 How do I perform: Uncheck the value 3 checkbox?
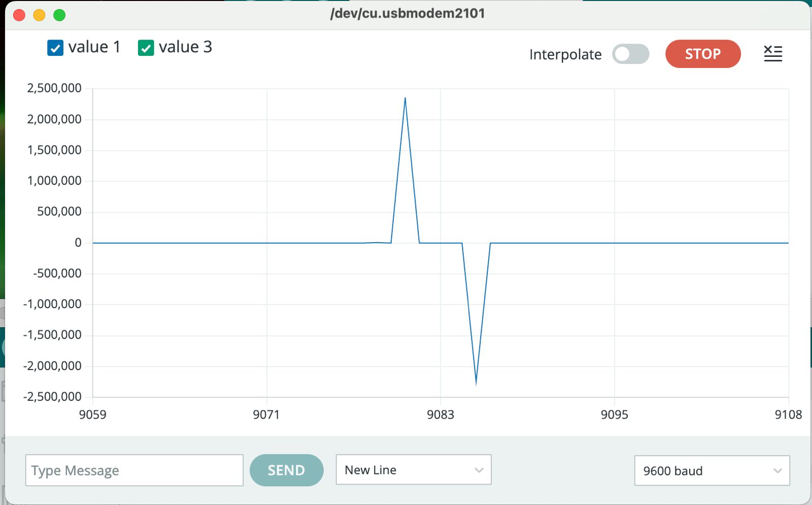click(145, 47)
